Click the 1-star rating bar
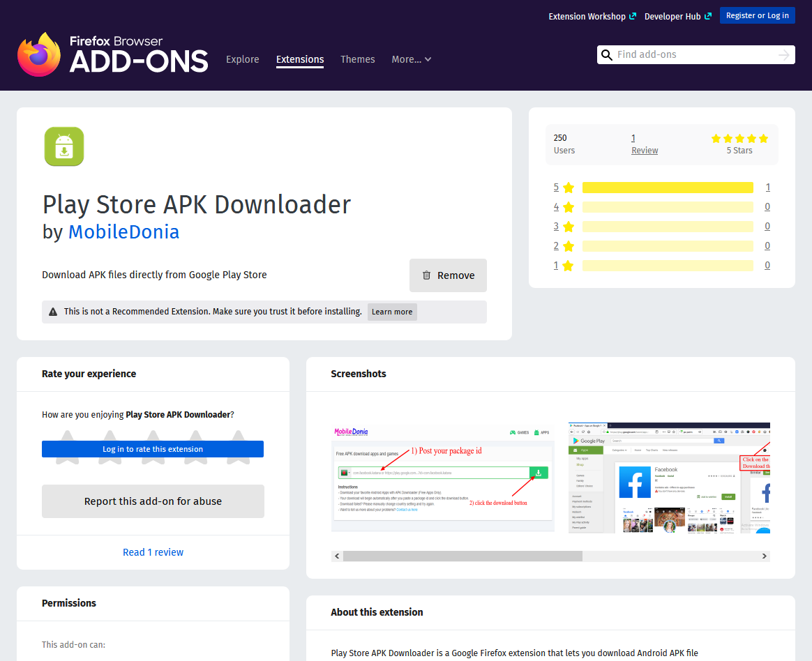The height and width of the screenshot is (661, 812). point(668,266)
